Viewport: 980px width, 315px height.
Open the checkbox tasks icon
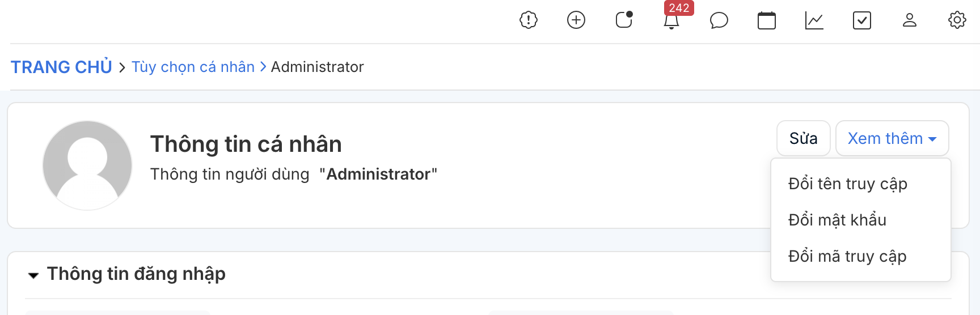[x=862, y=20]
